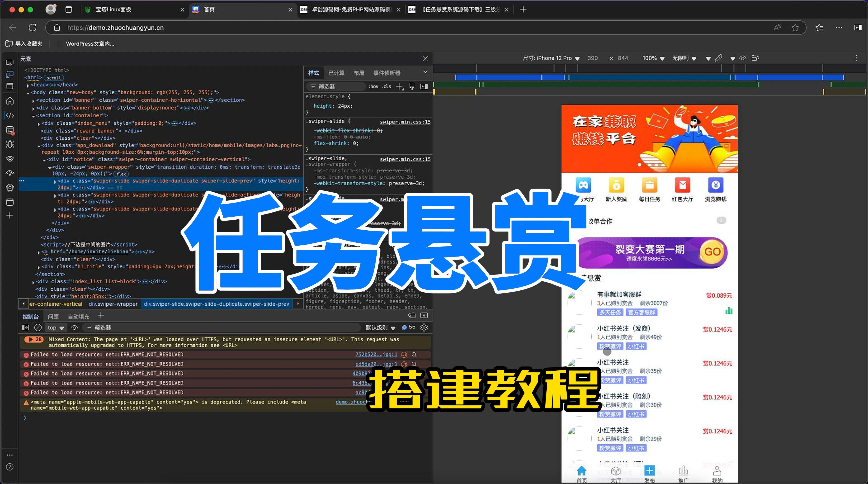Open DevTools help question mark icon

10,467
